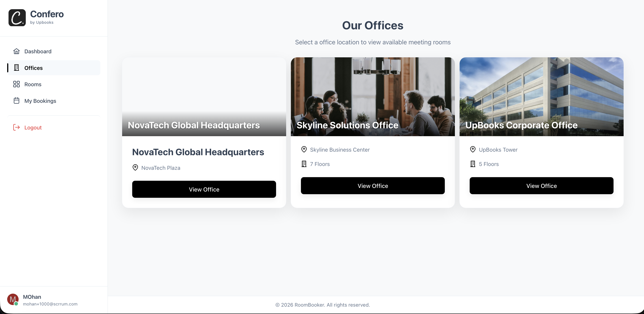Click the Dashboard home icon

16,51
